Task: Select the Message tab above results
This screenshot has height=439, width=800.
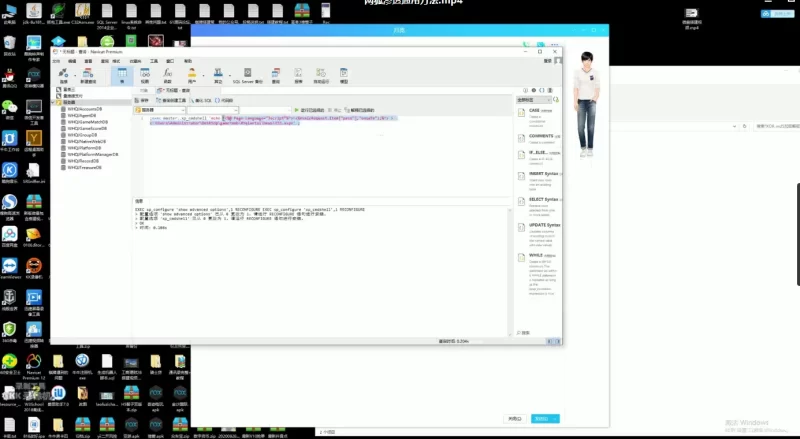Action: pos(139,201)
